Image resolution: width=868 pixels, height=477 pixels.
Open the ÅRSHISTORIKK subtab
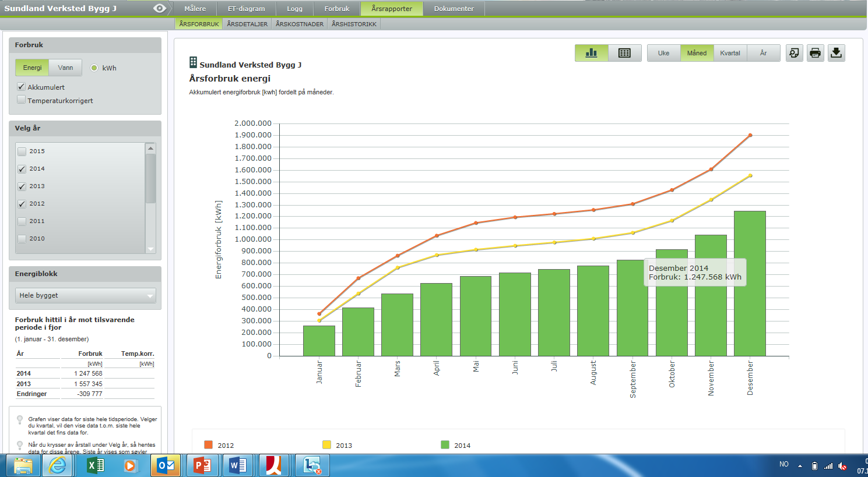pos(354,24)
